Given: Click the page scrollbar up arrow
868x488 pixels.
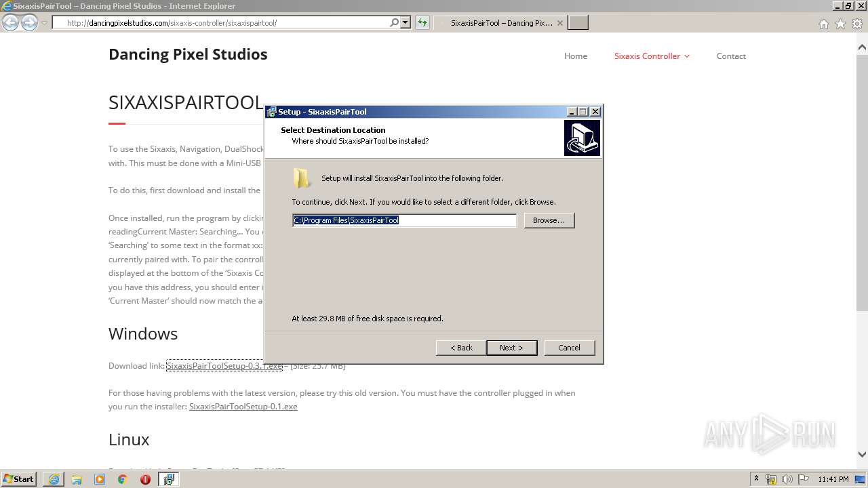Looking at the screenshot, I should (x=862, y=48).
